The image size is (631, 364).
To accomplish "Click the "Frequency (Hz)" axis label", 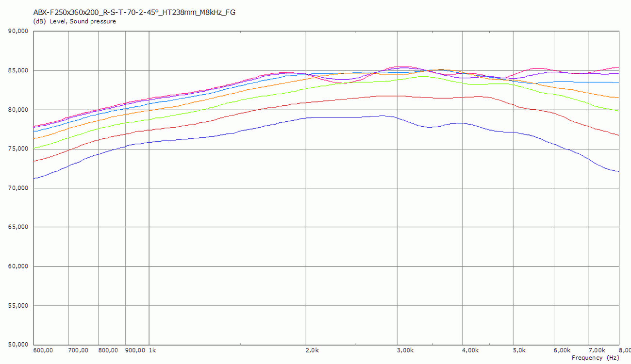I will click(595, 358).
